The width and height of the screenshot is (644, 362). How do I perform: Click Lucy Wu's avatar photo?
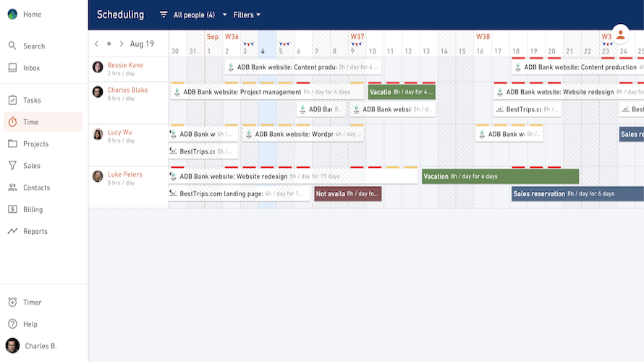click(98, 134)
